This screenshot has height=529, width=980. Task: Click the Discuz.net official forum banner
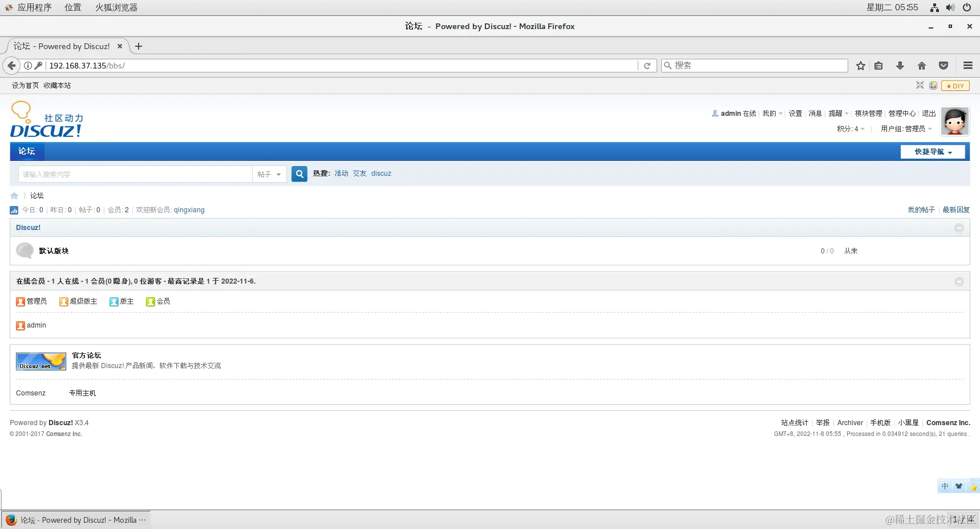point(41,361)
